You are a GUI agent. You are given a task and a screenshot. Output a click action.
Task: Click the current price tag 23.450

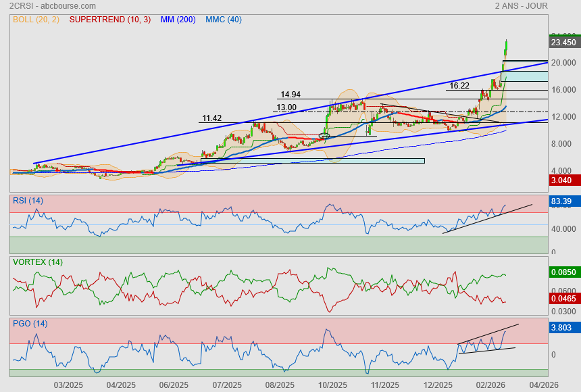[563, 43]
